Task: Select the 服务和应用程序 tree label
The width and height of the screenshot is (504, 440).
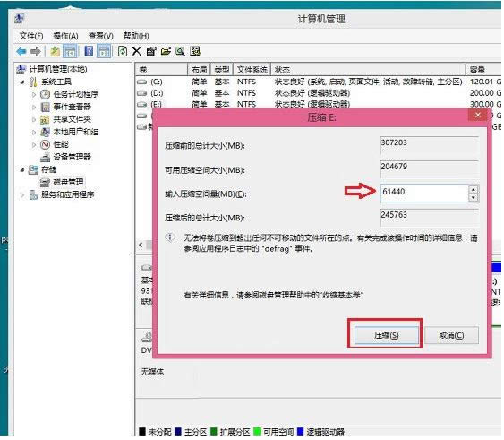Action: click(68, 194)
